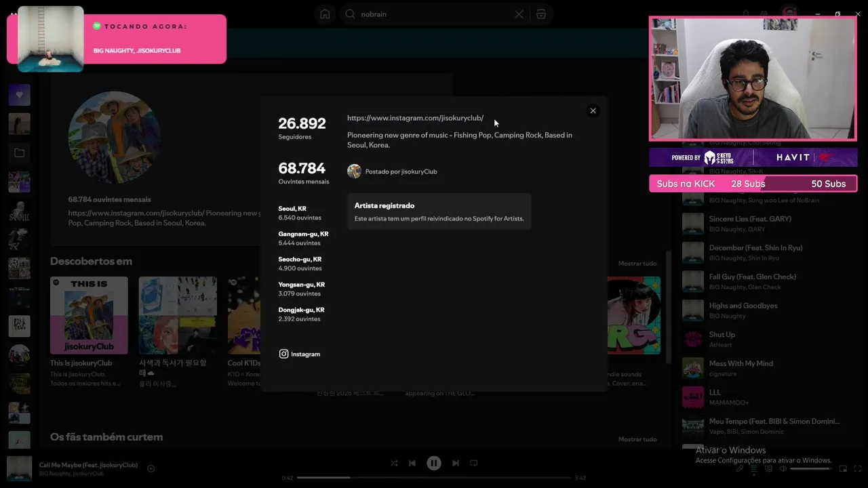The image size is (868, 488).
Task: Open the notifications bell in top bar
Action: (x=746, y=14)
